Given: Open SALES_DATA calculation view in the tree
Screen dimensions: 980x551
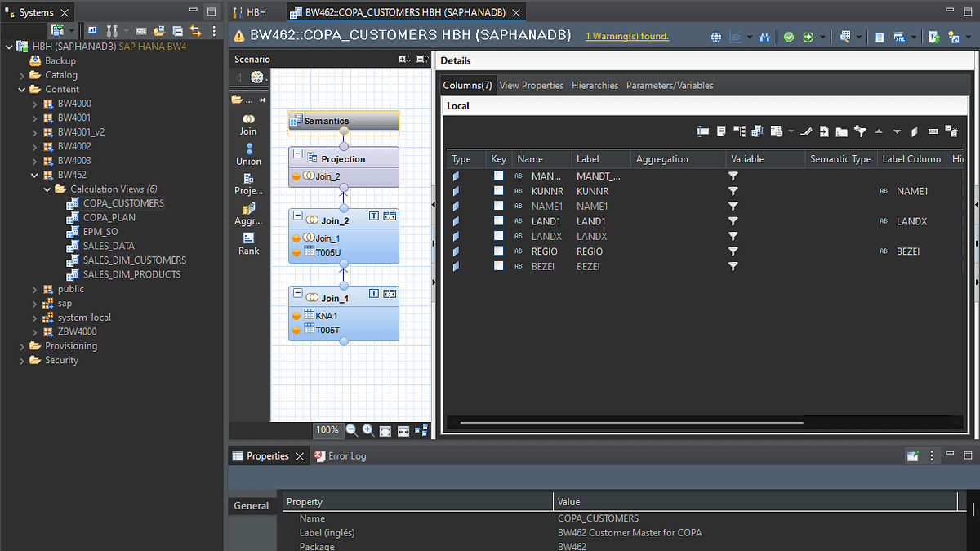Looking at the screenshot, I should (108, 246).
